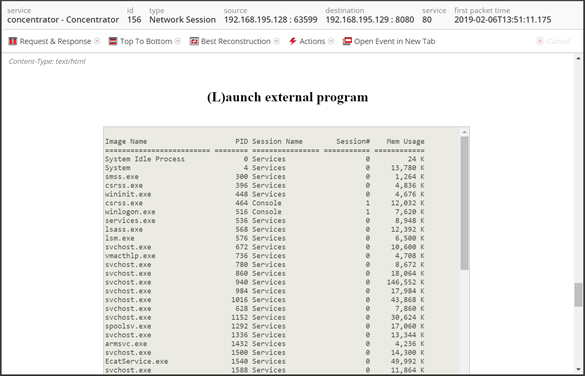Viewport: 585px width, 376px height.
Task: Click the Top To Bottom layout icon
Action: [x=113, y=41]
